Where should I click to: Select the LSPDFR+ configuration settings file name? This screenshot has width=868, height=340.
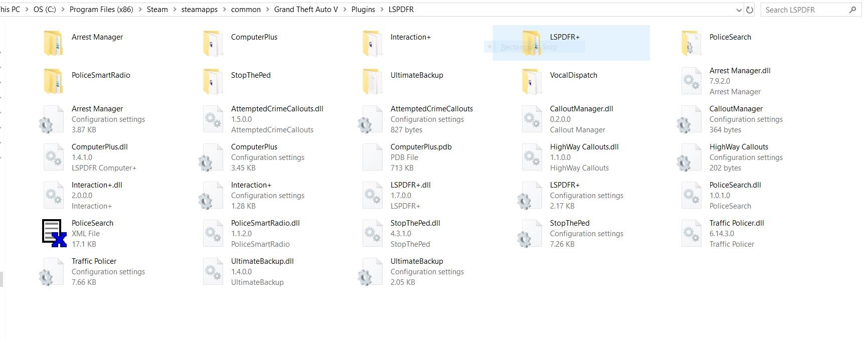click(565, 185)
